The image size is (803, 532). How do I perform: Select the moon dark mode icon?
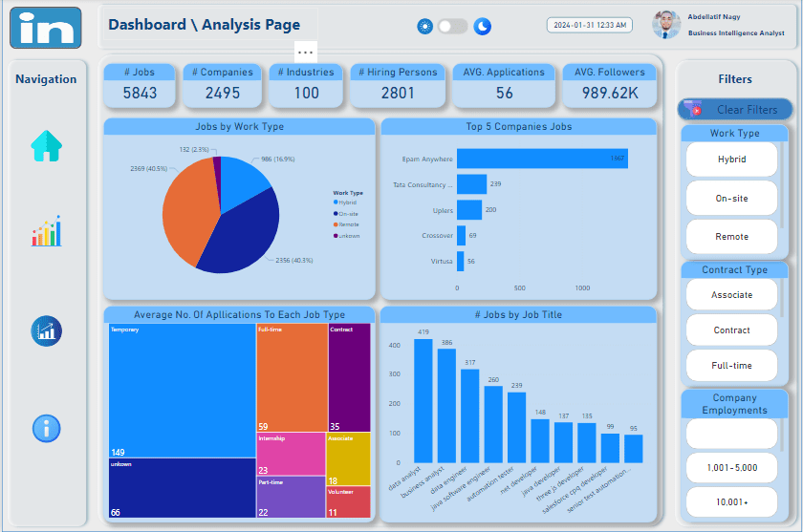point(483,26)
